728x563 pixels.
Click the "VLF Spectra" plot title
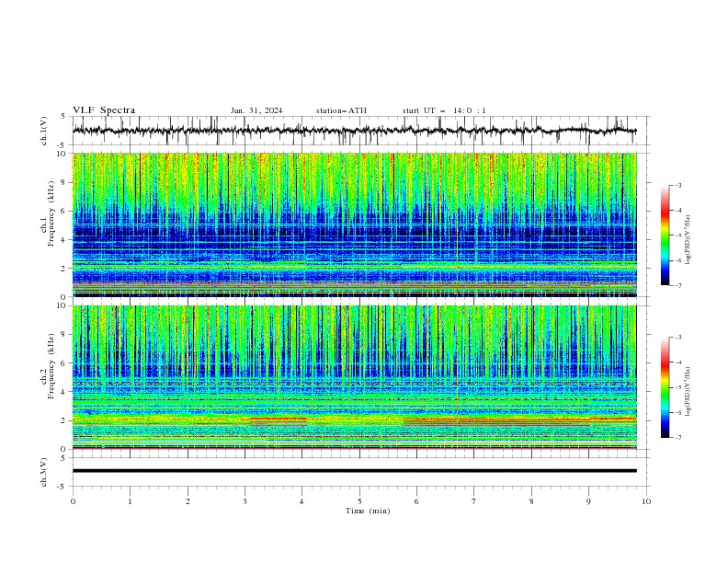tap(104, 110)
